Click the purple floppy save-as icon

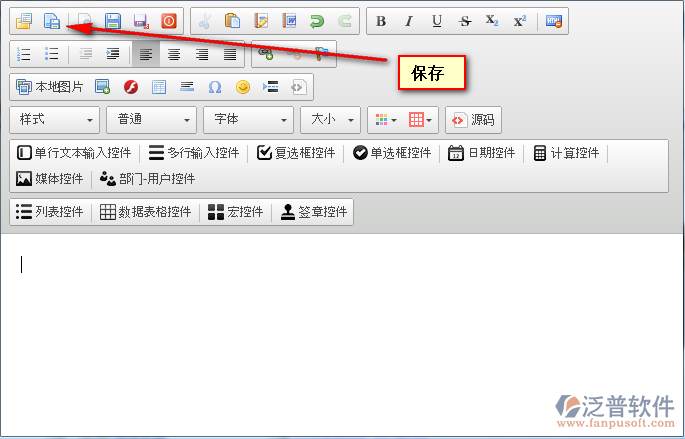pos(141,21)
